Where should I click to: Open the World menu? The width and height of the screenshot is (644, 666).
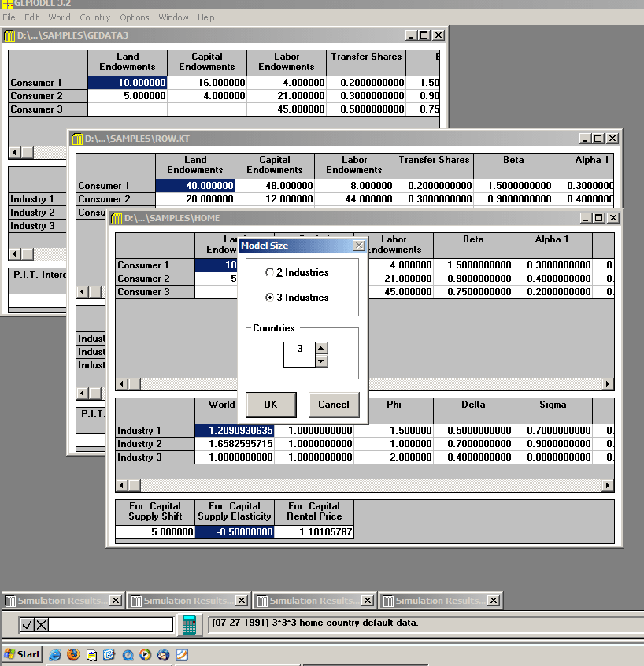tap(59, 17)
